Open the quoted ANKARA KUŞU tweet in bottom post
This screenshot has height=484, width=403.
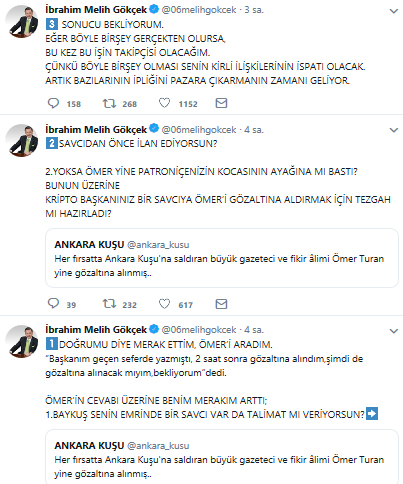point(222,457)
